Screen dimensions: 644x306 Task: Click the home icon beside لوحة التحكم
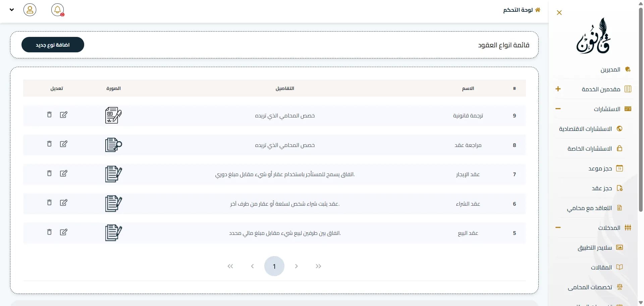tap(538, 10)
